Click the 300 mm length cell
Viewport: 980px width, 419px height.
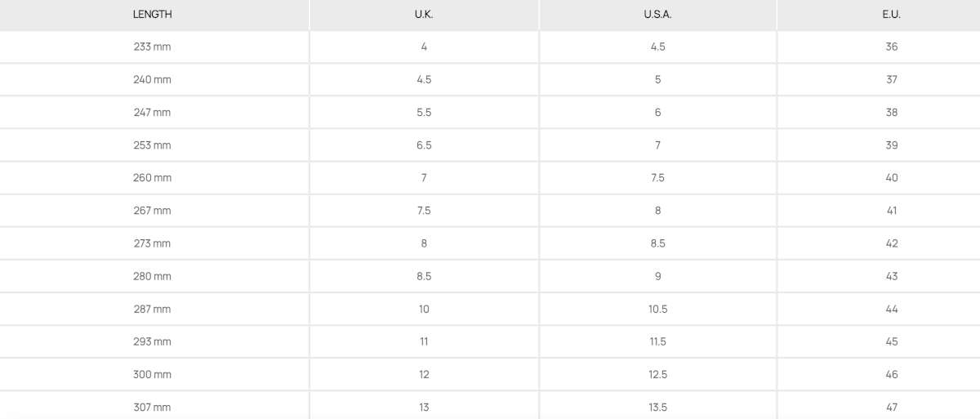(153, 374)
